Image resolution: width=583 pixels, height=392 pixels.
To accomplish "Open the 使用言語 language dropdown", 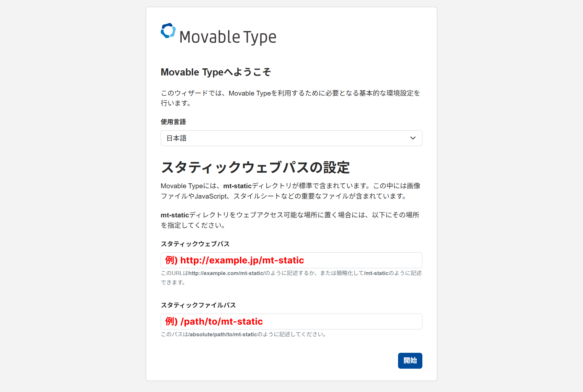I will tap(291, 138).
